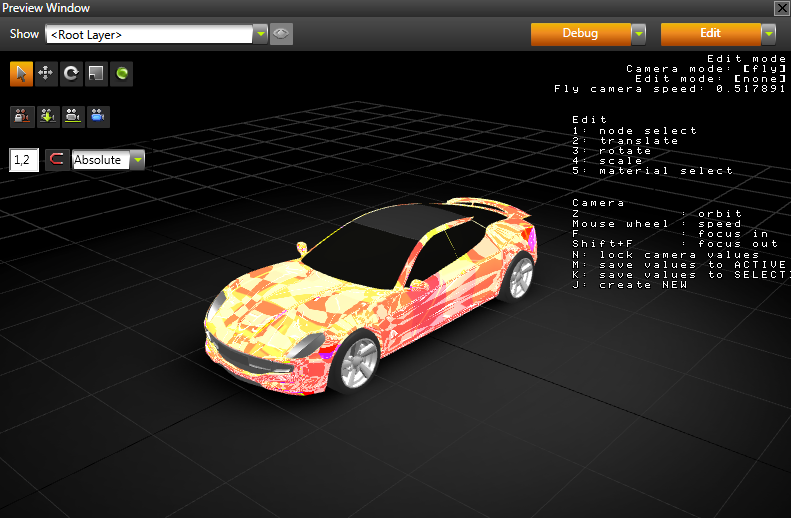Click the snap value input field
Viewport: 791px width, 518px height.
pos(24,160)
